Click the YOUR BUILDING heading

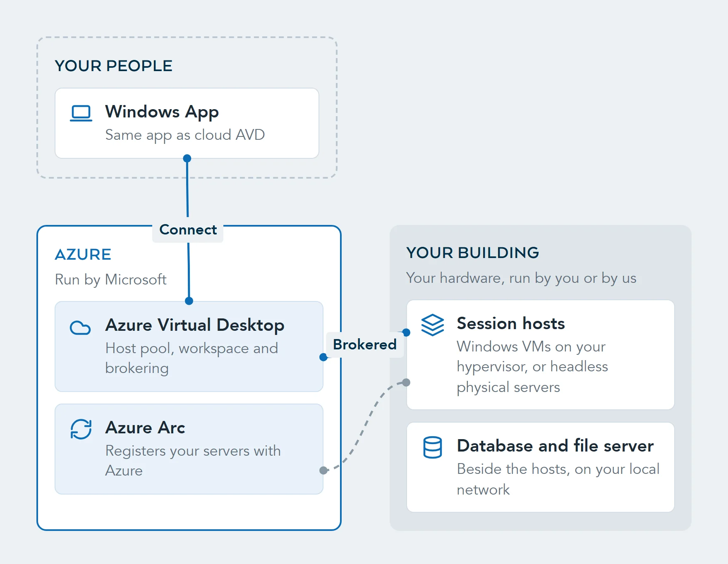point(473,253)
